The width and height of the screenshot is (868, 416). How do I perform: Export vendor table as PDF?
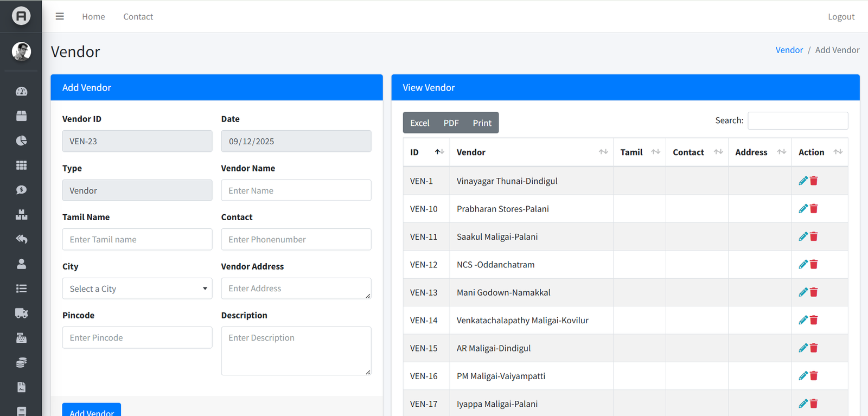pyautogui.click(x=451, y=123)
